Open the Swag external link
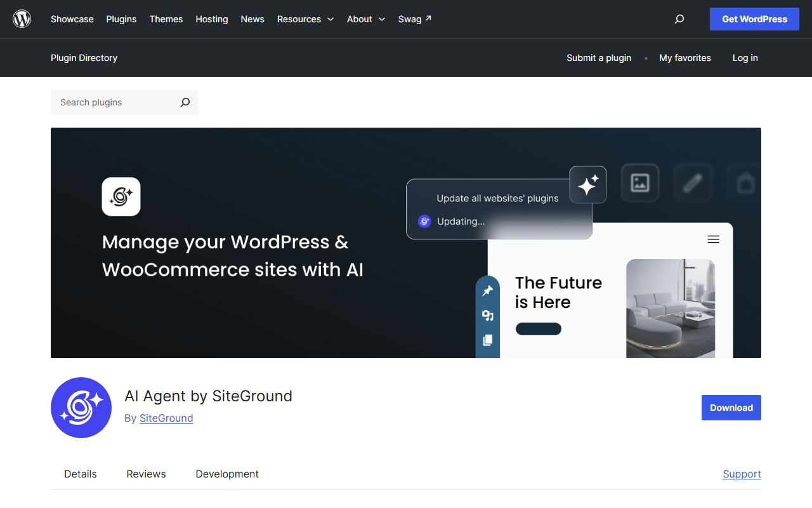812x508 pixels. (415, 19)
